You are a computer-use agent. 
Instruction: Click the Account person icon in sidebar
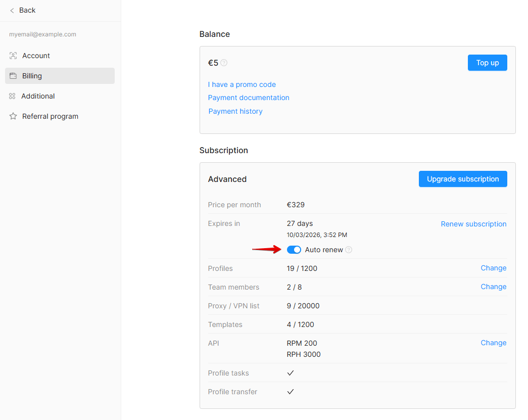coord(13,56)
